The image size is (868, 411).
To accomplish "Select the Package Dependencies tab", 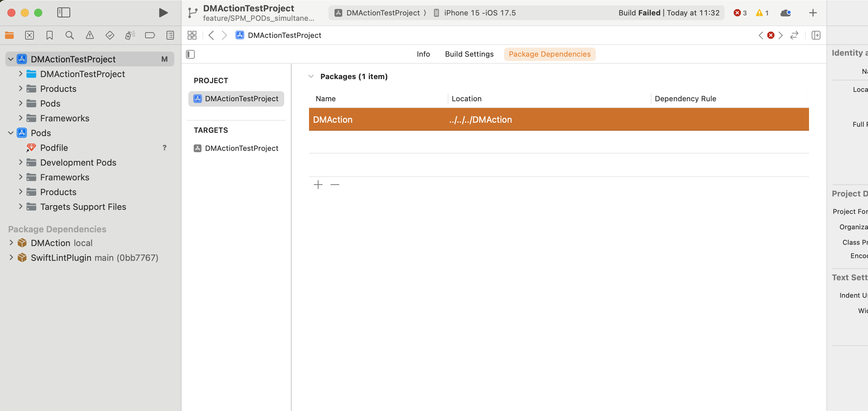I will coord(550,54).
